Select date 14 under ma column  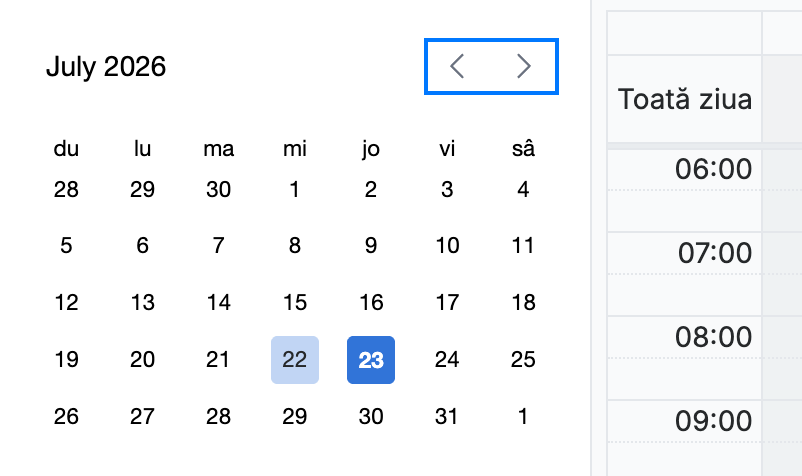pyautogui.click(x=218, y=303)
